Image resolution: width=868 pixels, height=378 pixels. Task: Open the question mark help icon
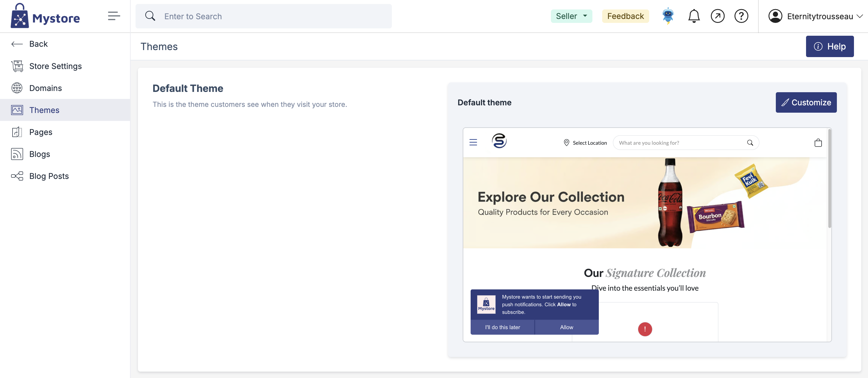[741, 16]
